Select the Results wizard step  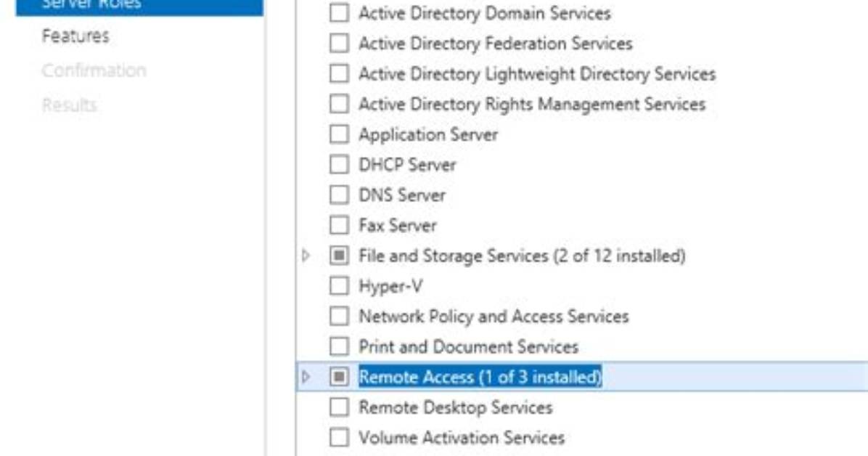70,105
